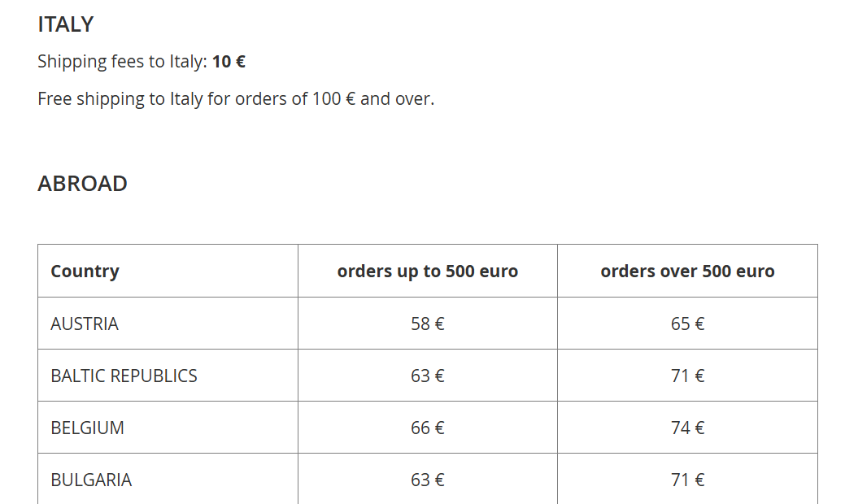Image resolution: width=845 pixels, height=504 pixels.
Task: Click Belgium's 74 € price cell
Action: tap(687, 428)
